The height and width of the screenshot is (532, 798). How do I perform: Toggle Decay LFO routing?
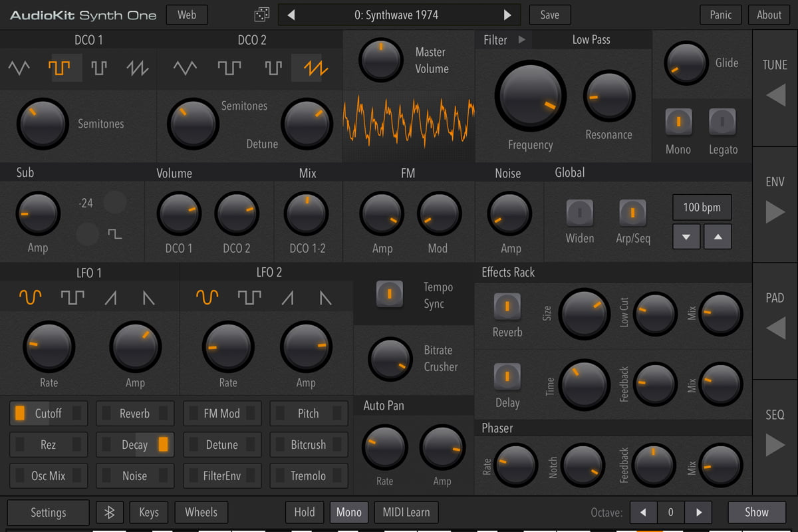click(135, 444)
